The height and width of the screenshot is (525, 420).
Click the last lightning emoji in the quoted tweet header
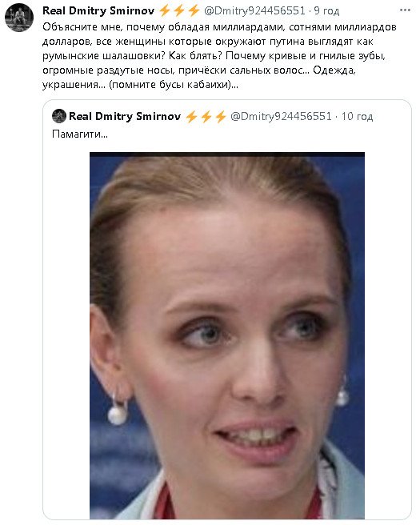coord(221,117)
